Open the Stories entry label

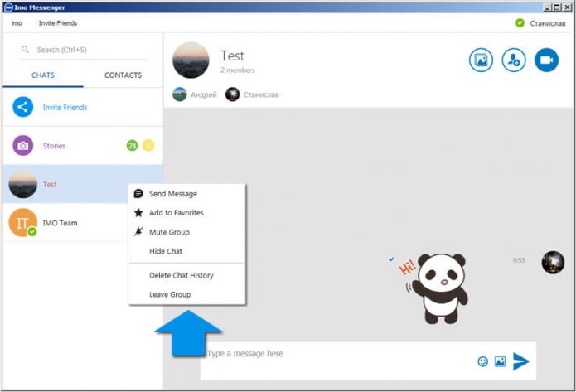[x=54, y=146]
